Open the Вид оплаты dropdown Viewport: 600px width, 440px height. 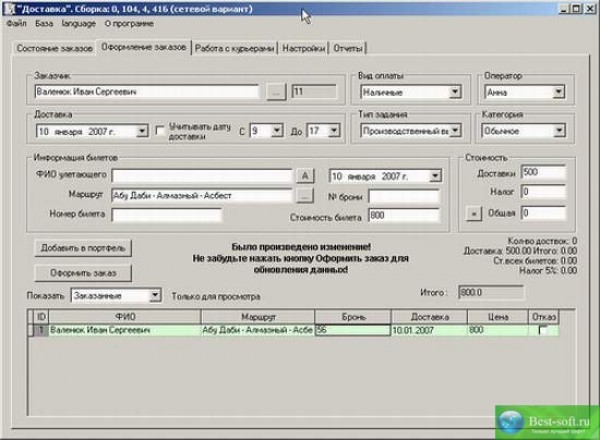click(x=455, y=92)
